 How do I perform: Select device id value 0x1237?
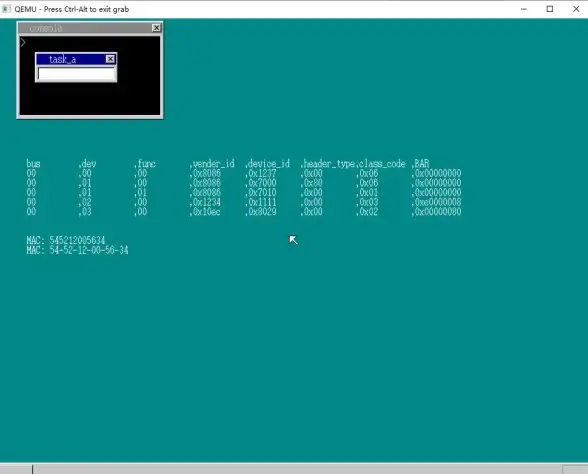point(262,173)
